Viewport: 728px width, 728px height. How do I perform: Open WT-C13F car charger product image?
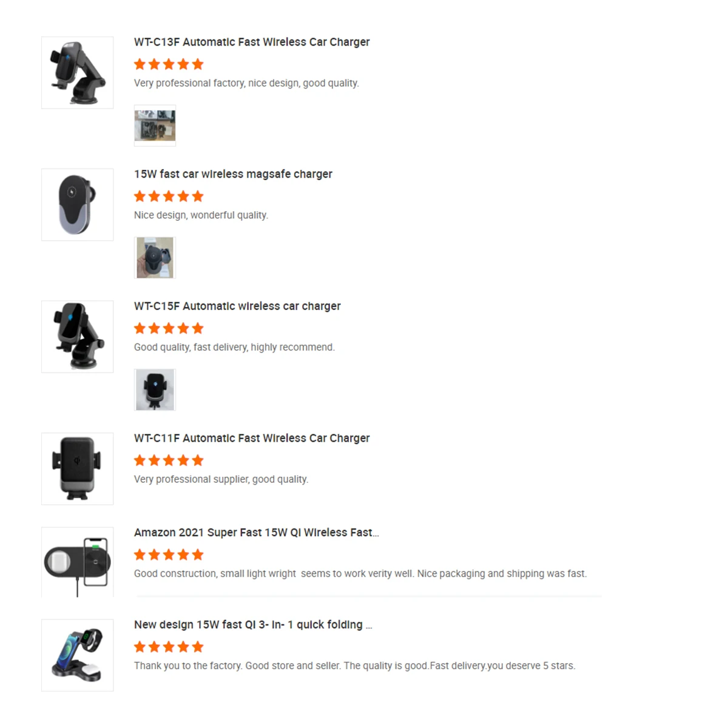point(77,73)
